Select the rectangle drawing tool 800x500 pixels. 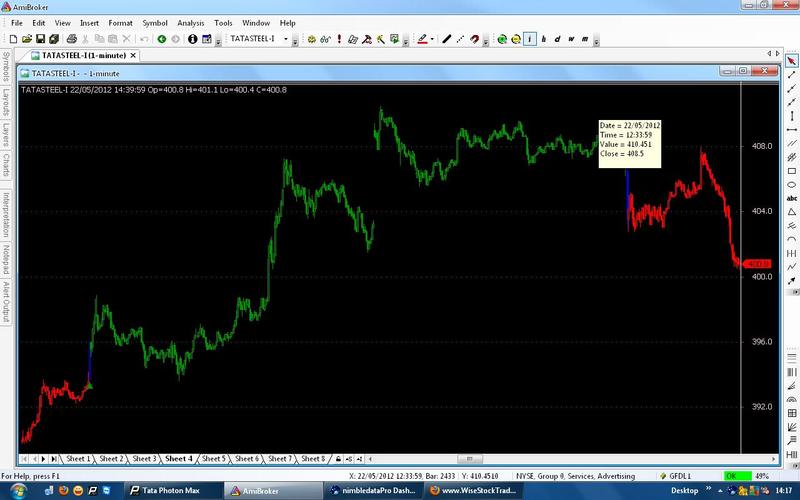791,171
